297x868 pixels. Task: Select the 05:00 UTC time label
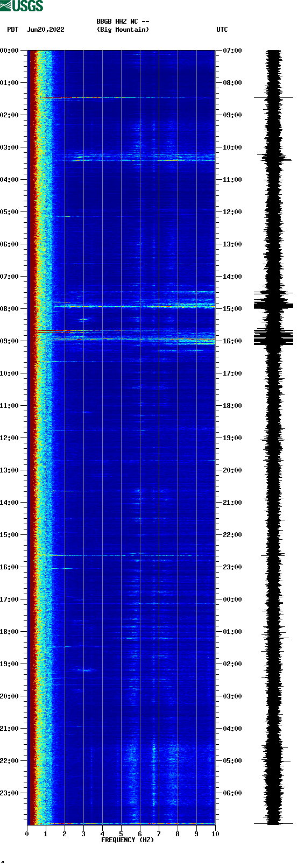tap(232, 761)
